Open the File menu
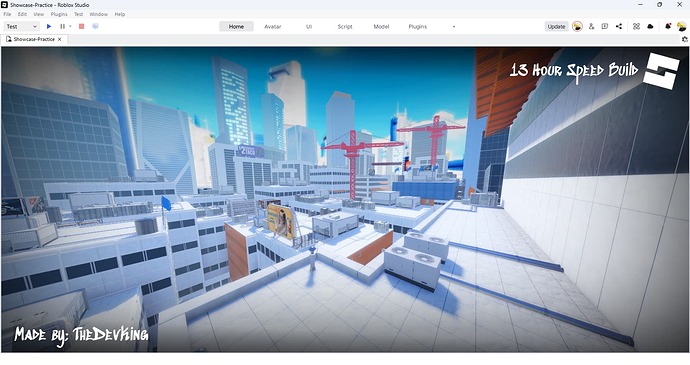This screenshot has height=365, width=690. [x=7, y=14]
